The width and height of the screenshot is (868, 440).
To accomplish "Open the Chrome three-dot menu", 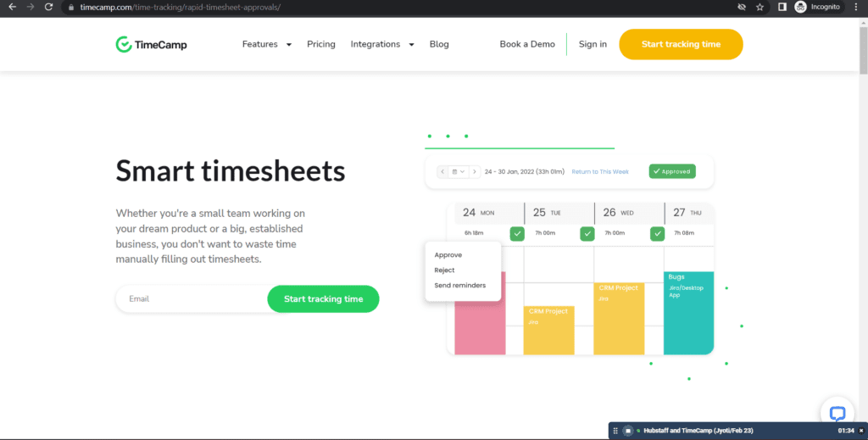I will point(856,7).
